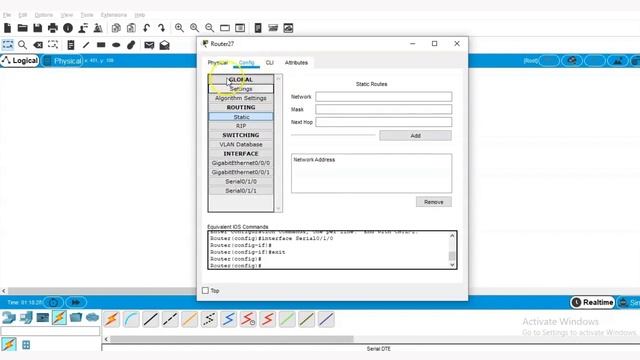This screenshot has height=360, width=640.
Task: Select the Inspect magnifier tool
Action: pos(22,45)
